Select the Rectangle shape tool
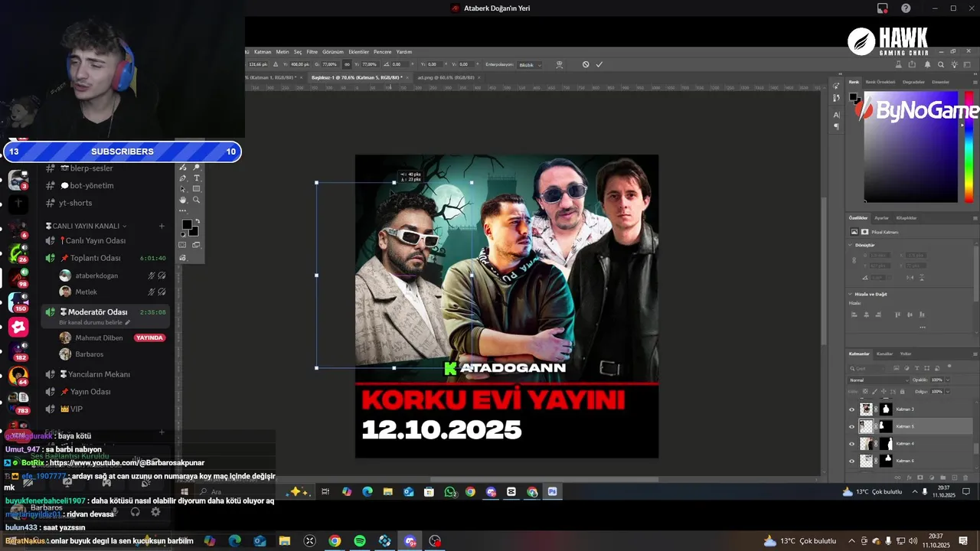Screen dimensions: 980x551 click(196, 189)
